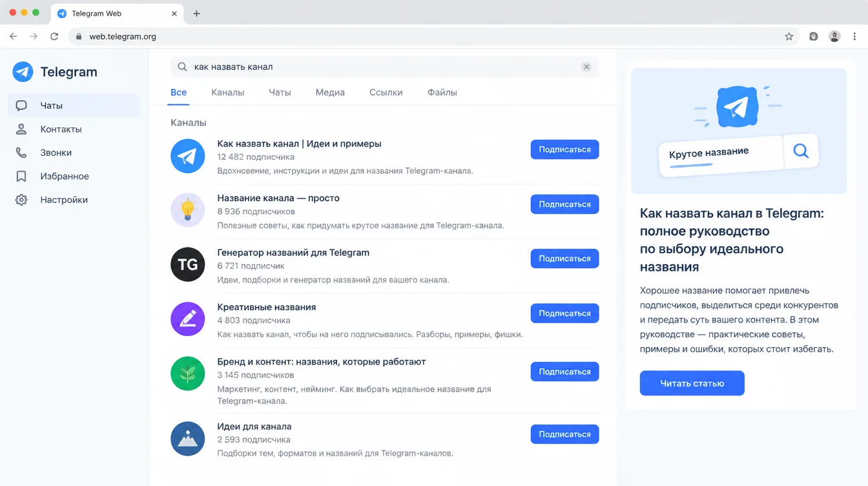Image resolution: width=868 pixels, height=486 pixels.
Task: Click the 12 482 подписчика count text
Action: point(256,157)
